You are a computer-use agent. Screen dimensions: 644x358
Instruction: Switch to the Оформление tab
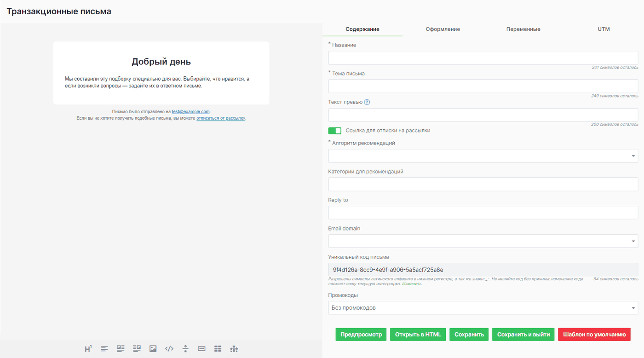click(443, 29)
